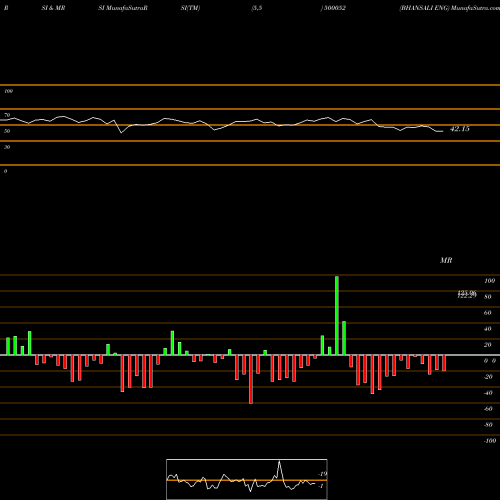Click the BHANSALI ENG MunafaSutra.com header text
Viewport: 500px width, 500px height.
[x=449, y=8]
